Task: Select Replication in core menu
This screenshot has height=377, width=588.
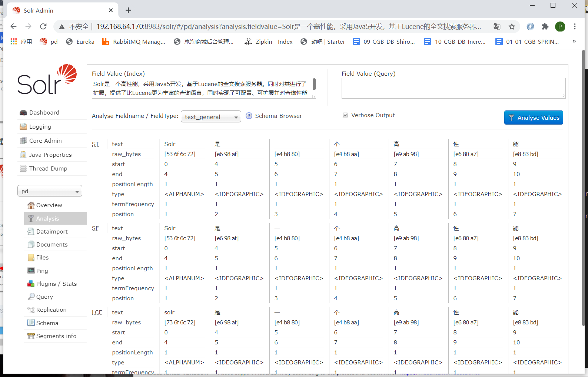Action: [55, 310]
